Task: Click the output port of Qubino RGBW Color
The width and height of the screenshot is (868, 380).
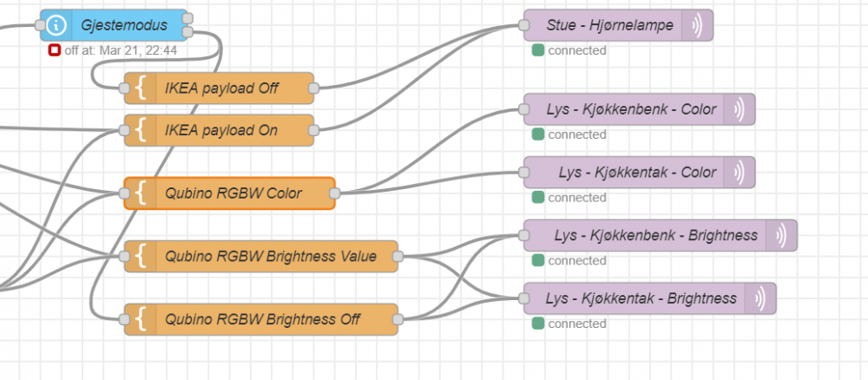Action: (335, 193)
